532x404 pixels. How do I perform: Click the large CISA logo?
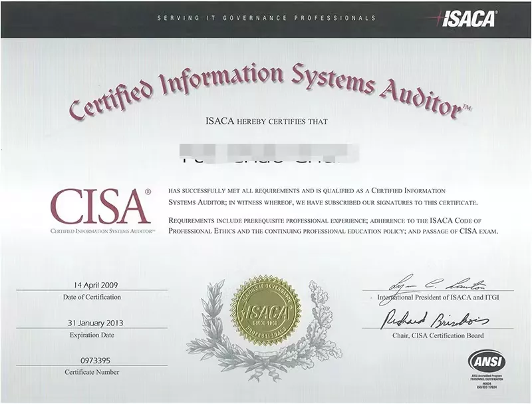point(101,206)
